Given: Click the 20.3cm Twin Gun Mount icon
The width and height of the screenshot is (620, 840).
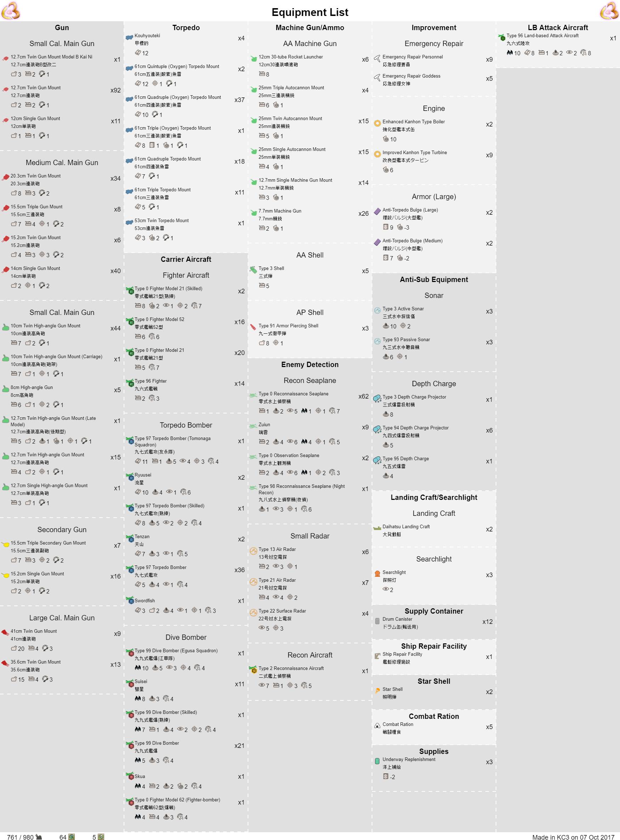Looking at the screenshot, I should click(x=6, y=177).
